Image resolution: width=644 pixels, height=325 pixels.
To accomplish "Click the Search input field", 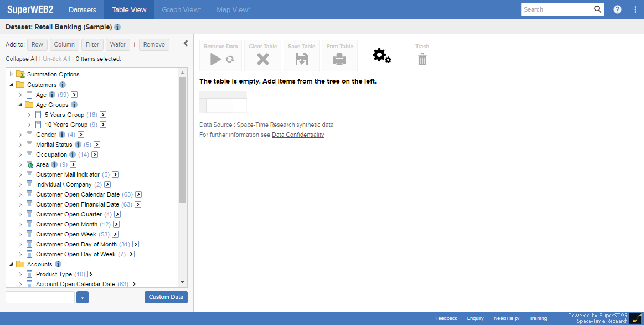I will click(x=557, y=9).
